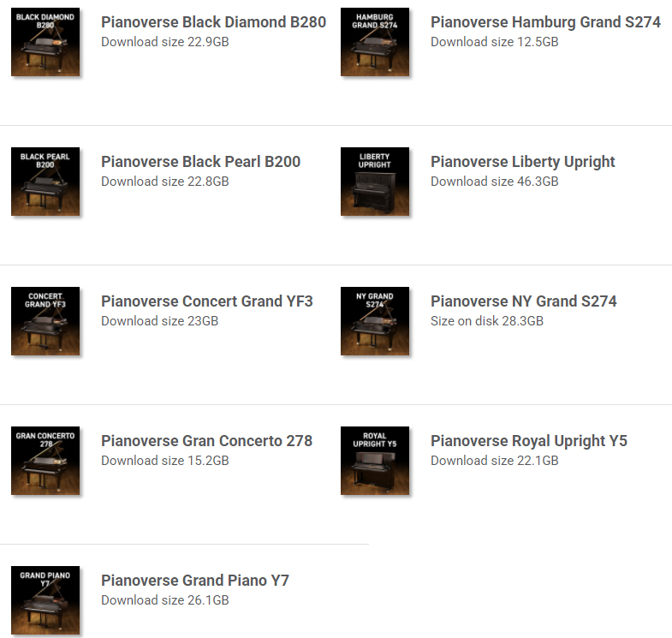Click the Royal Upright Y5 thumbnail

click(375, 461)
